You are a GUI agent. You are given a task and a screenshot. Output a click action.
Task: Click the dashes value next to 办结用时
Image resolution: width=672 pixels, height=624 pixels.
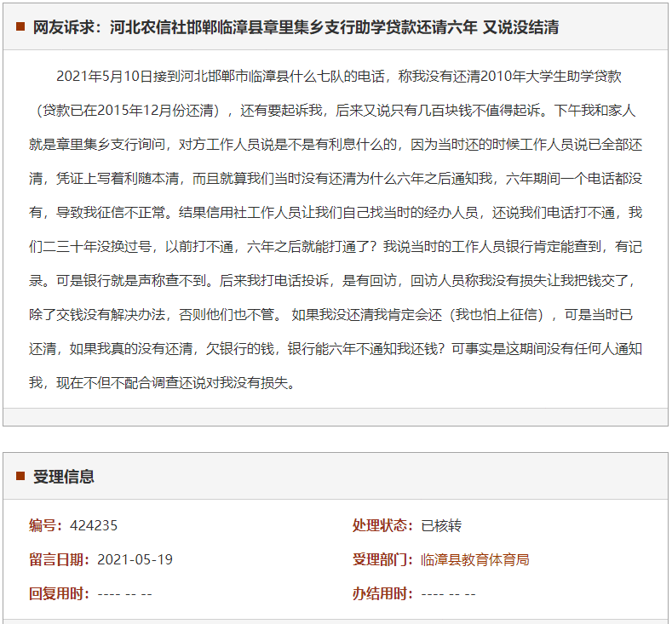coord(448,594)
